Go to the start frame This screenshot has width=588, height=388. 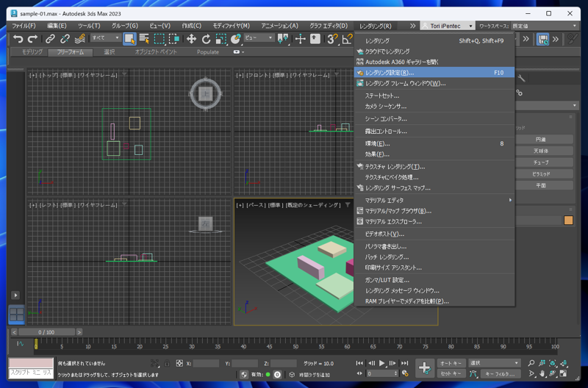coord(359,363)
